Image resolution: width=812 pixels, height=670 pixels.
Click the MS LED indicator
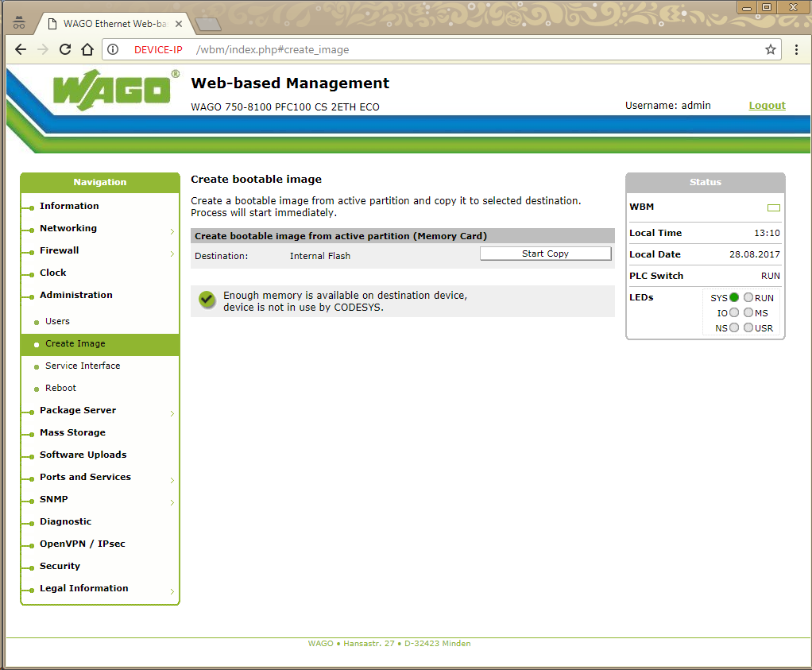point(748,312)
